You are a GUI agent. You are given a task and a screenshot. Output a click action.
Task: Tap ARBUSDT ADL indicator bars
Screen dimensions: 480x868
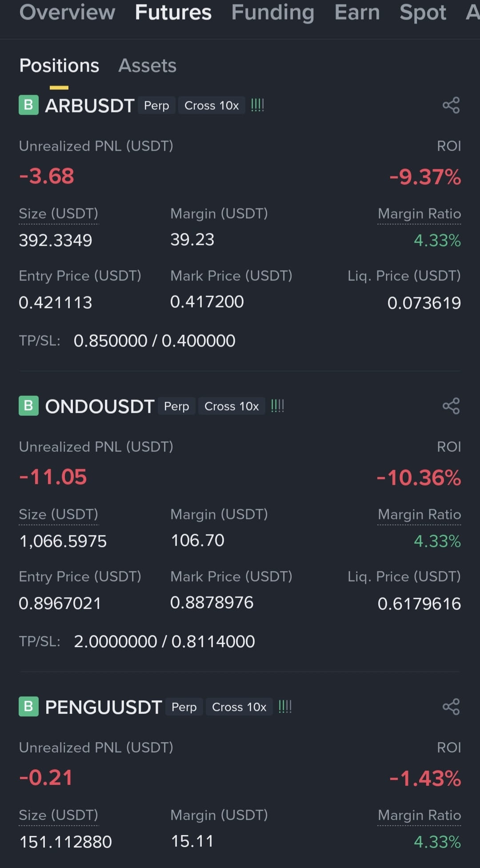257,105
